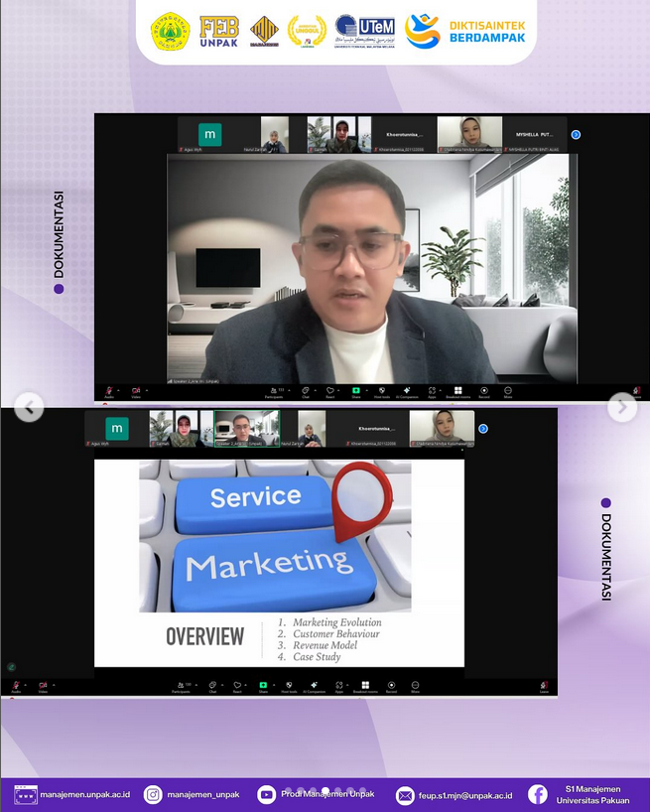Open More options in upper Zoom window
Image resolution: width=650 pixels, height=812 pixels.
point(508,392)
